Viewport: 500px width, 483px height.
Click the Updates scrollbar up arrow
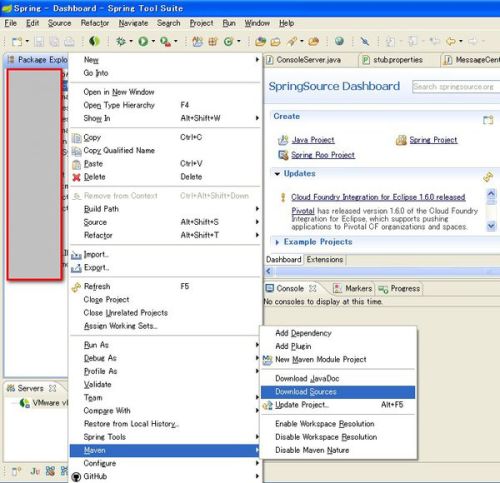pos(491,193)
